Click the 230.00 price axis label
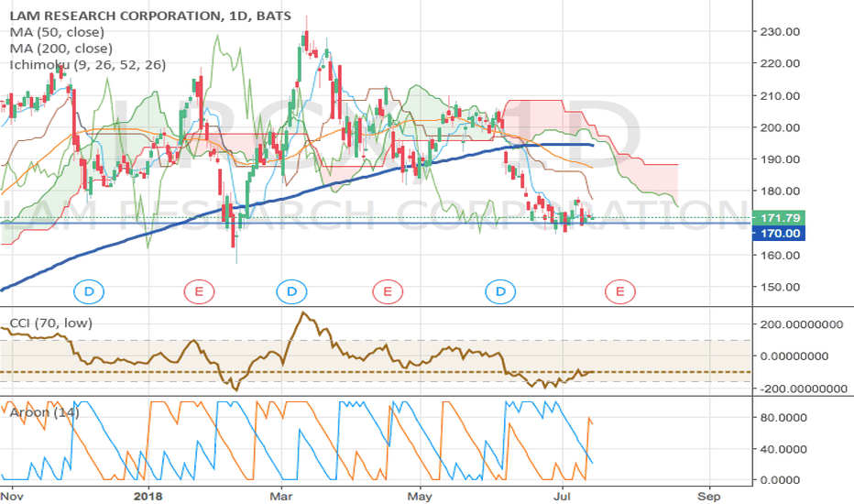854x504 pixels. (781, 31)
